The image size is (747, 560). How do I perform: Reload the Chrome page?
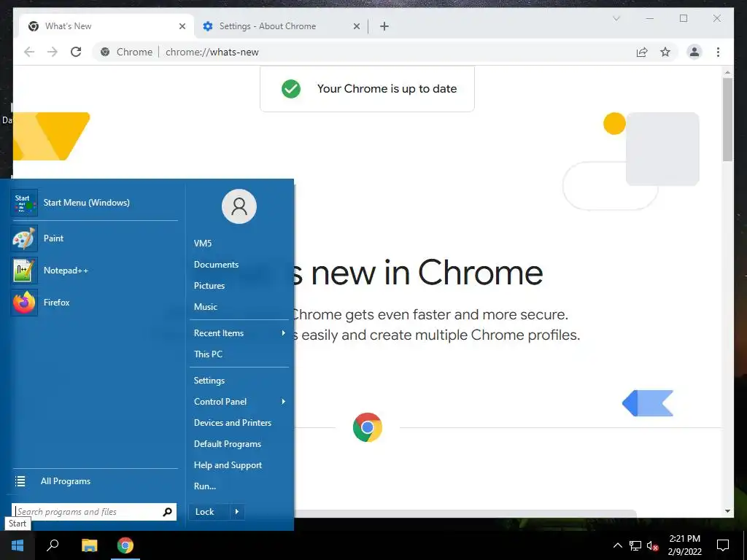point(76,52)
